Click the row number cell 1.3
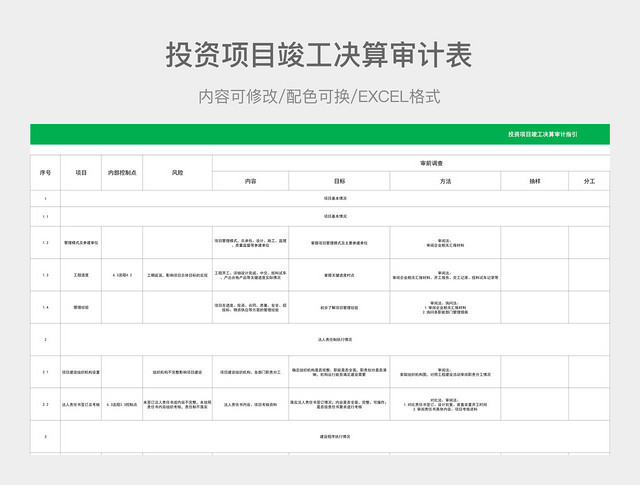Image resolution: width=640 pixels, height=485 pixels. tap(45, 275)
